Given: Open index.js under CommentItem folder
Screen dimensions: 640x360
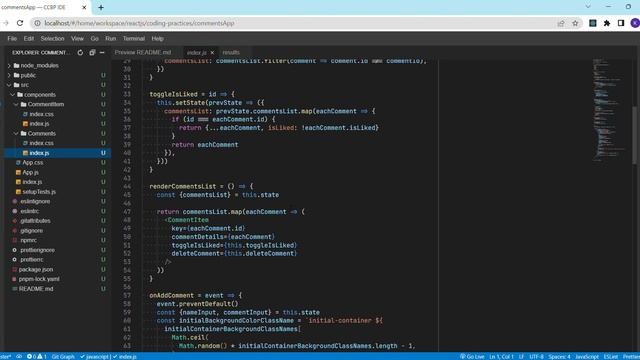Looking at the screenshot, I should pyautogui.click(x=39, y=124).
